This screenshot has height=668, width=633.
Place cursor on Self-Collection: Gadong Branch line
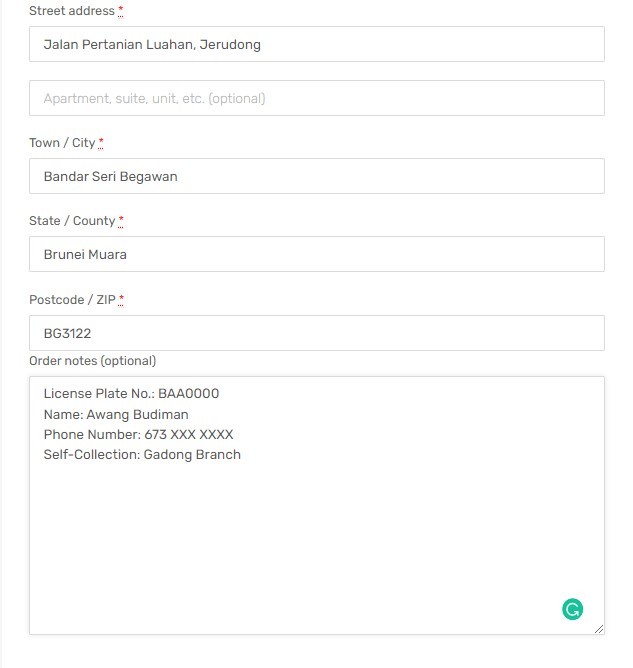(142, 455)
